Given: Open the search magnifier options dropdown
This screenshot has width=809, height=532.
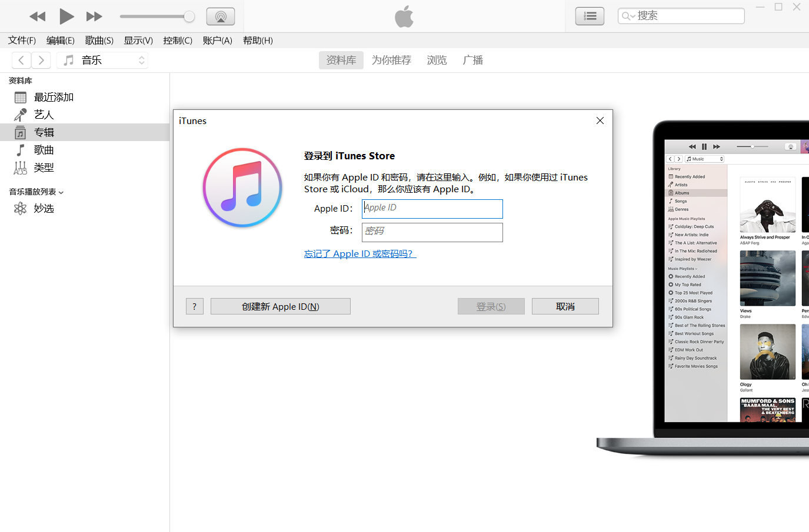Looking at the screenshot, I should [x=628, y=16].
